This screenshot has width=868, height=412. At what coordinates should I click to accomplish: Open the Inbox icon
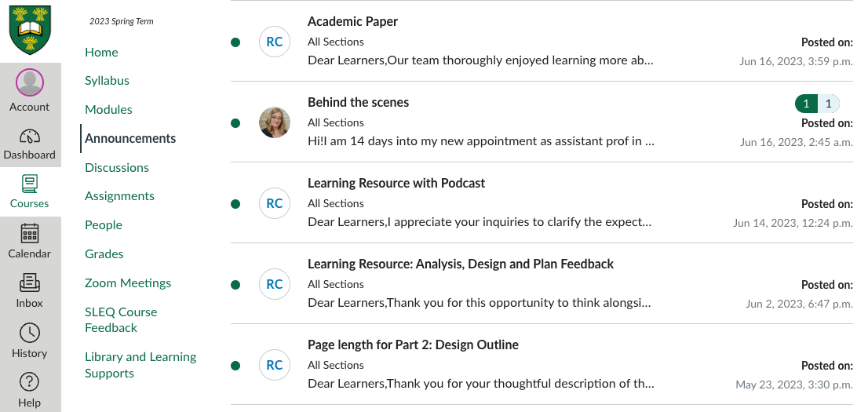click(x=29, y=283)
